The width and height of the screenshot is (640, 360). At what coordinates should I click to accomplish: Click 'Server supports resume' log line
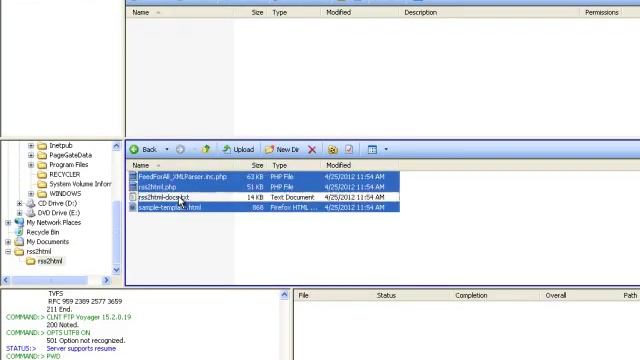click(81, 349)
